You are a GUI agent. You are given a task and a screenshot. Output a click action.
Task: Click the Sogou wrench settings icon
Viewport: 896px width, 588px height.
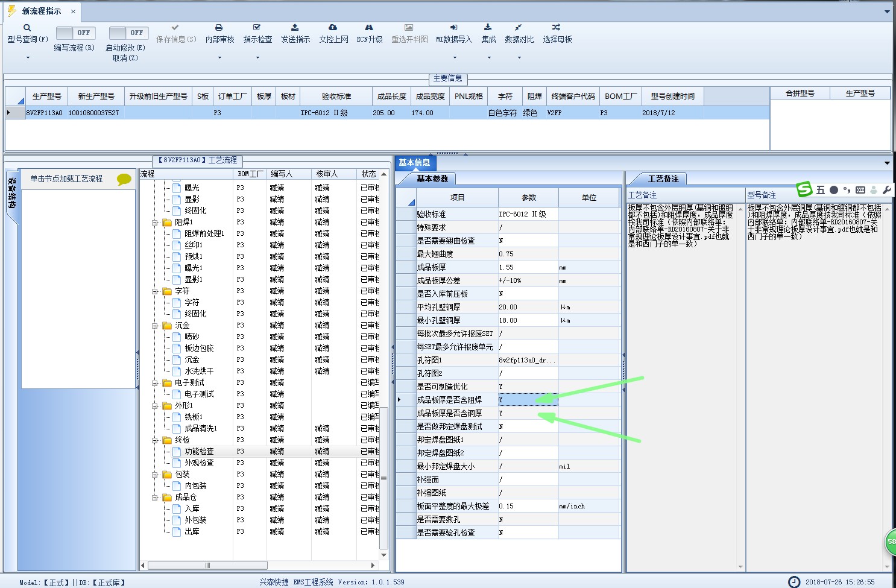point(886,190)
